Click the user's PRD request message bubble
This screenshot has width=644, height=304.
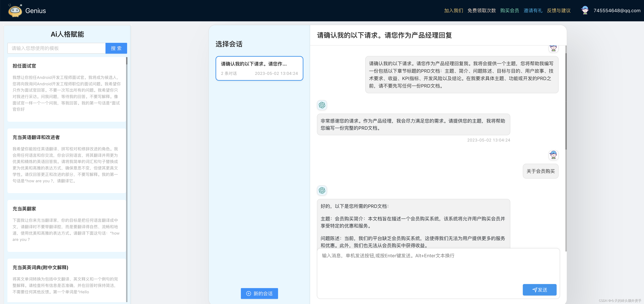462,75
